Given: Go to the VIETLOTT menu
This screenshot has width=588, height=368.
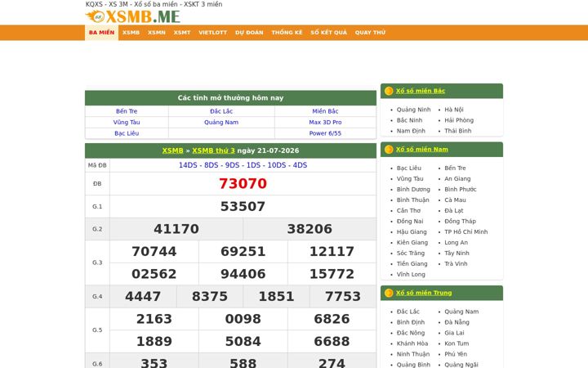Looking at the screenshot, I should (212, 33).
